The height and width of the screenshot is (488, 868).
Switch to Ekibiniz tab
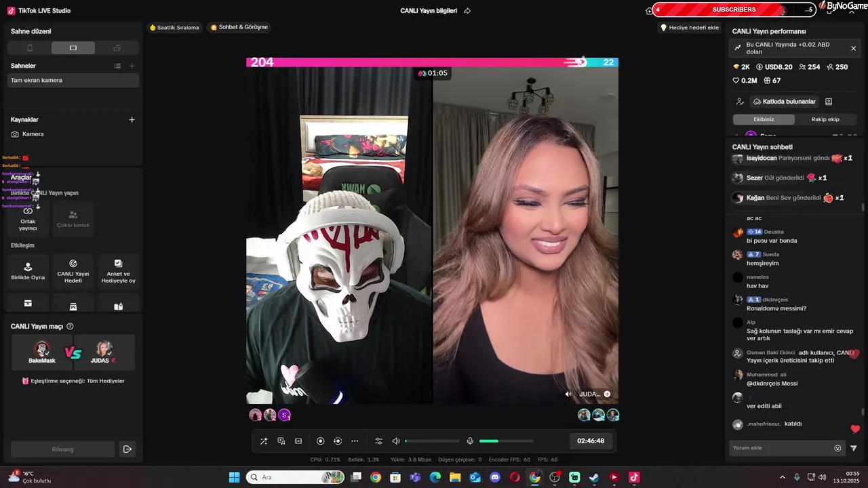click(x=764, y=119)
